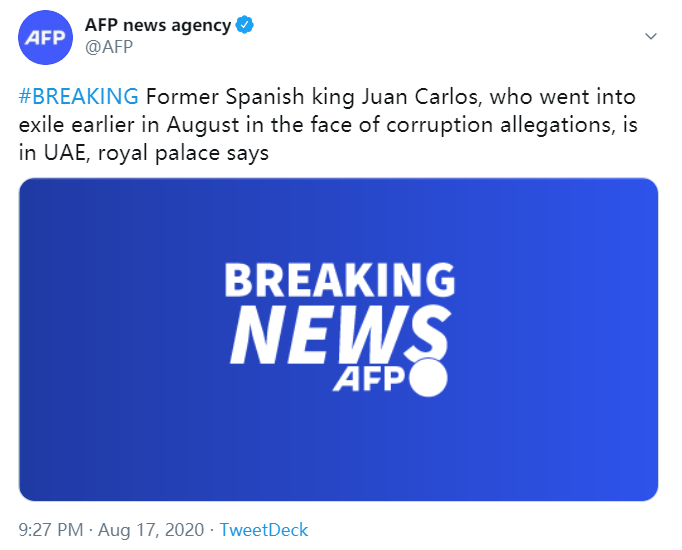Open the tweet options chevron menu

(x=650, y=36)
